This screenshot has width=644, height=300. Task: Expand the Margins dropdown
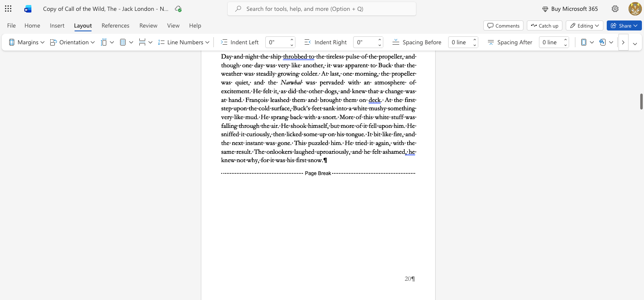click(42, 42)
